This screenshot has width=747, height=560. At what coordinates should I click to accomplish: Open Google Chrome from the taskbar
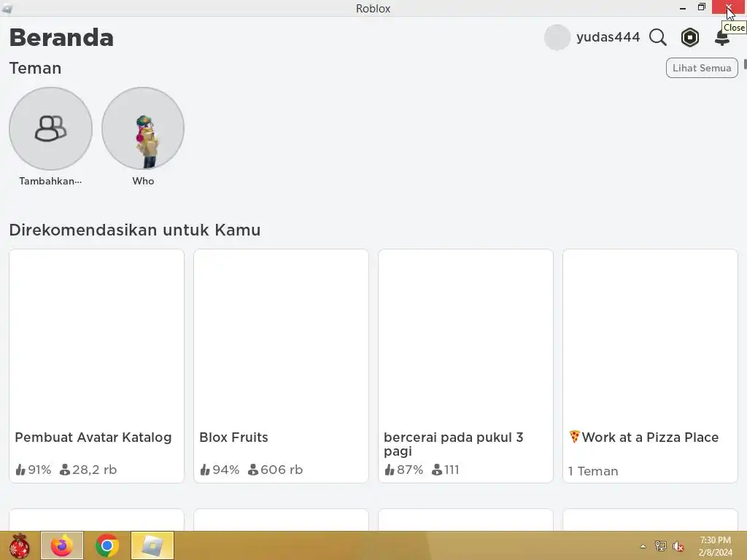107,545
